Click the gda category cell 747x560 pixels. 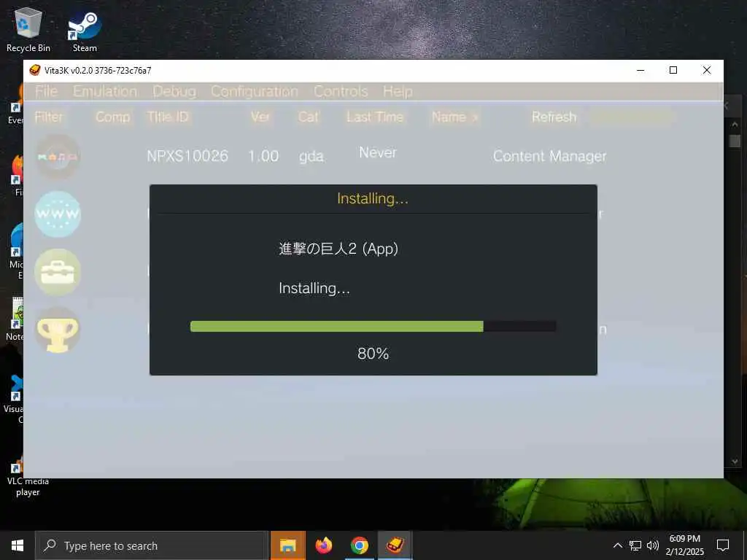pos(311,157)
